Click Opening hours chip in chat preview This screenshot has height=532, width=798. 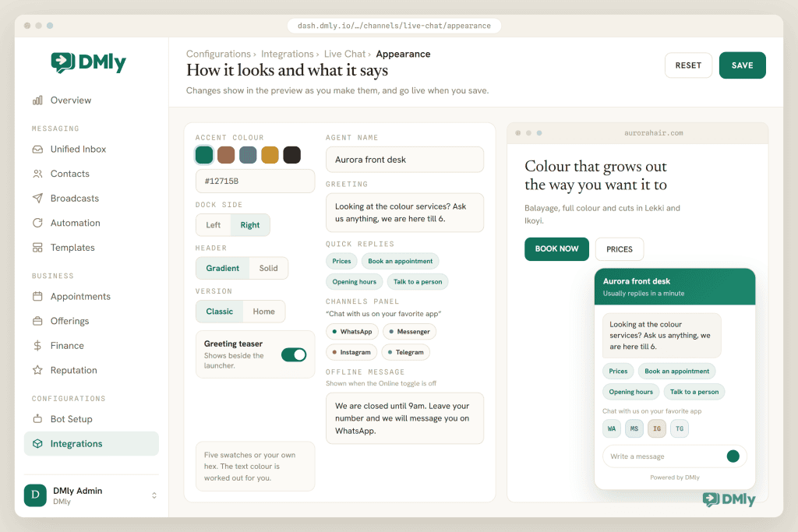(x=630, y=392)
